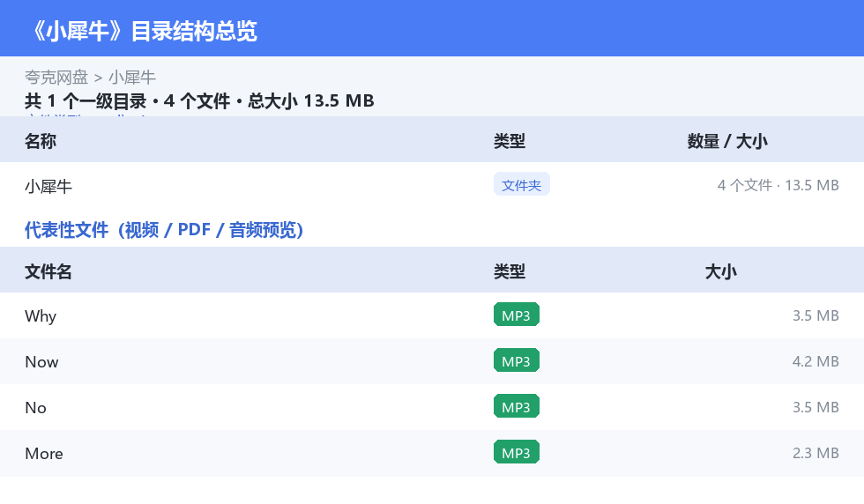Click the 代表性文件 section heading

[x=164, y=230]
